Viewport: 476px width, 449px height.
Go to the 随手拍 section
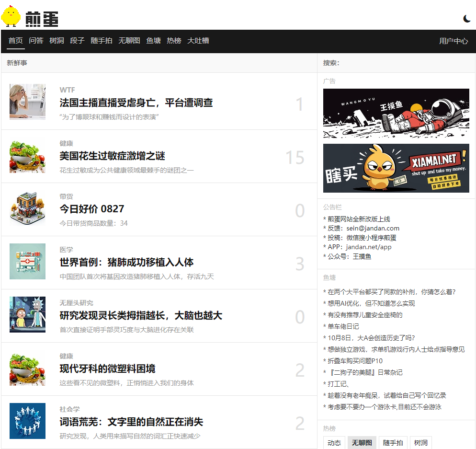pyautogui.click(x=101, y=41)
